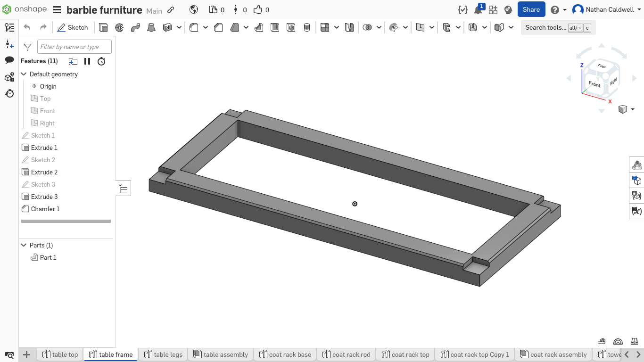This screenshot has width=644, height=362.
Task: Open the coat rack base tab
Action: point(285,354)
